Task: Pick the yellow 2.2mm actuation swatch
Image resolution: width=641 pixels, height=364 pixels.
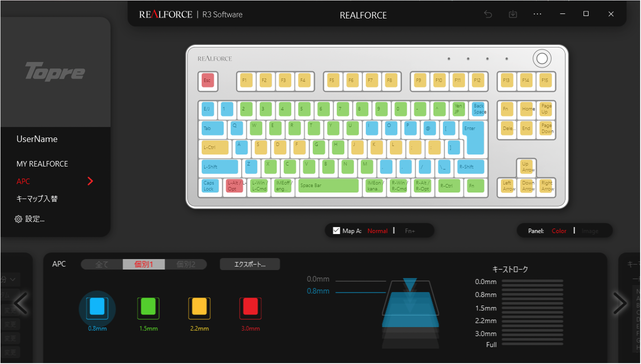Action: (x=199, y=308)
